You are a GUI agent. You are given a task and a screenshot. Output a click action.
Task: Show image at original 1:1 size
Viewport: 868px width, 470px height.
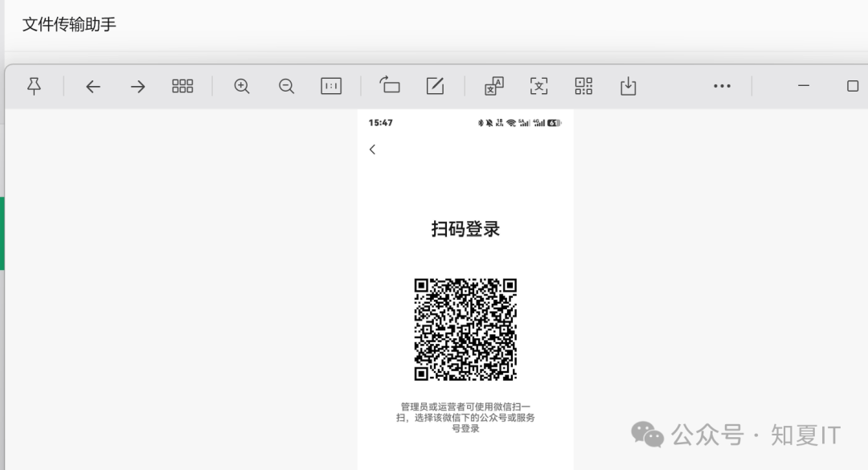point(331,86)
